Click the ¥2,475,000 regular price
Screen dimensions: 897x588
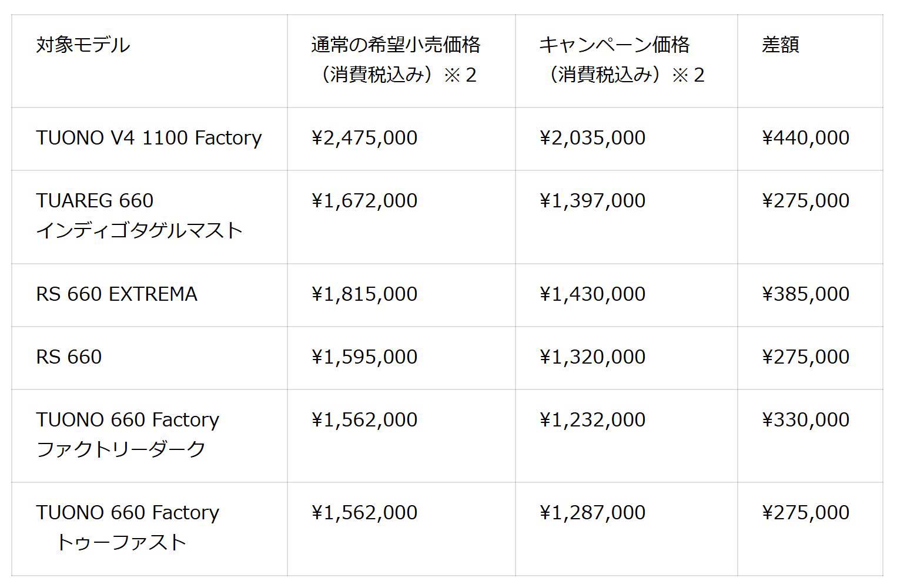[364, 138]
